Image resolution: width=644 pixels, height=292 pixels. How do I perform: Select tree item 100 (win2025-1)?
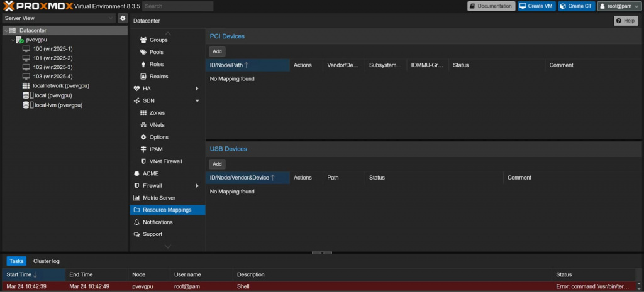53,49
